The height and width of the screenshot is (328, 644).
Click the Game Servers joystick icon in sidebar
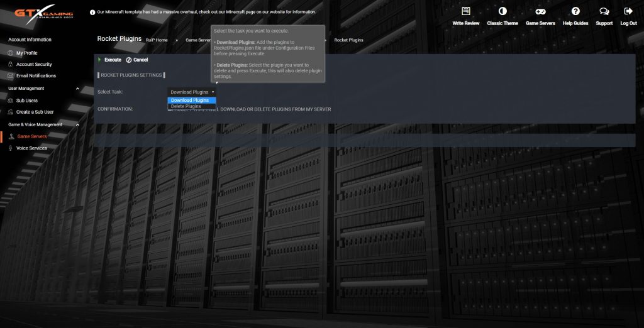pos(11,136)
